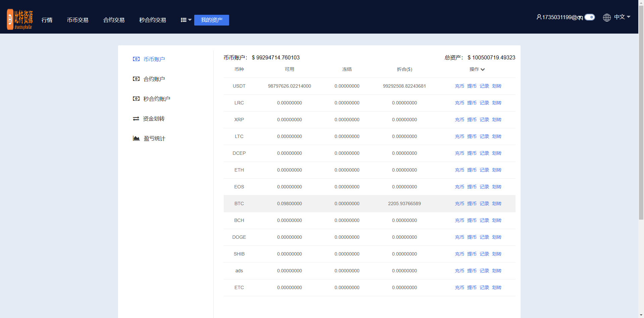Click the list menu icon in navbar

(x=183, y=20)
